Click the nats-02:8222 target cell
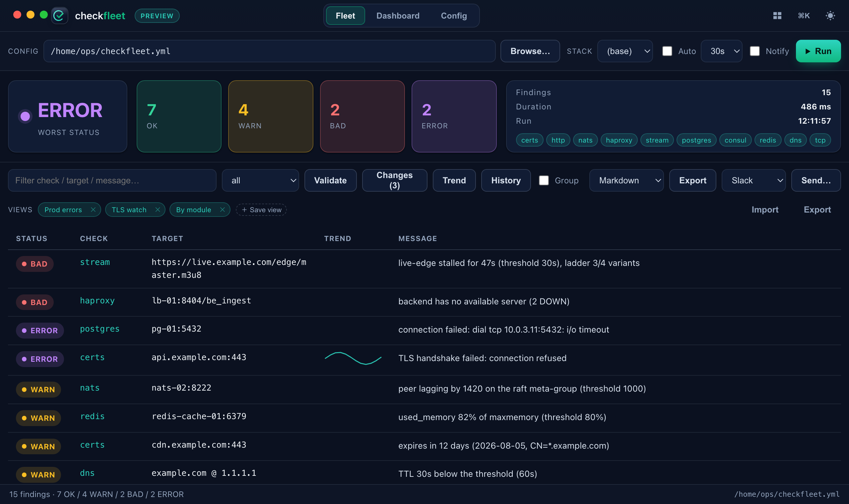 (181, 388)
